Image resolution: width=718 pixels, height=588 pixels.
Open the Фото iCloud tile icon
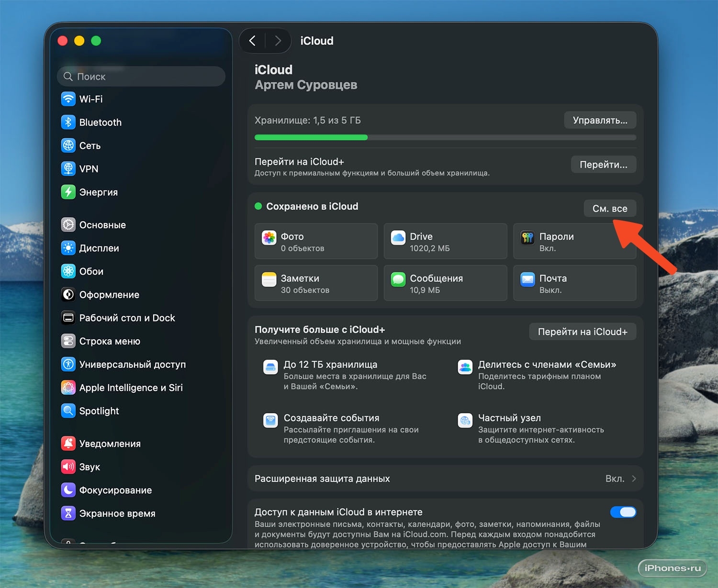[269, 237]
